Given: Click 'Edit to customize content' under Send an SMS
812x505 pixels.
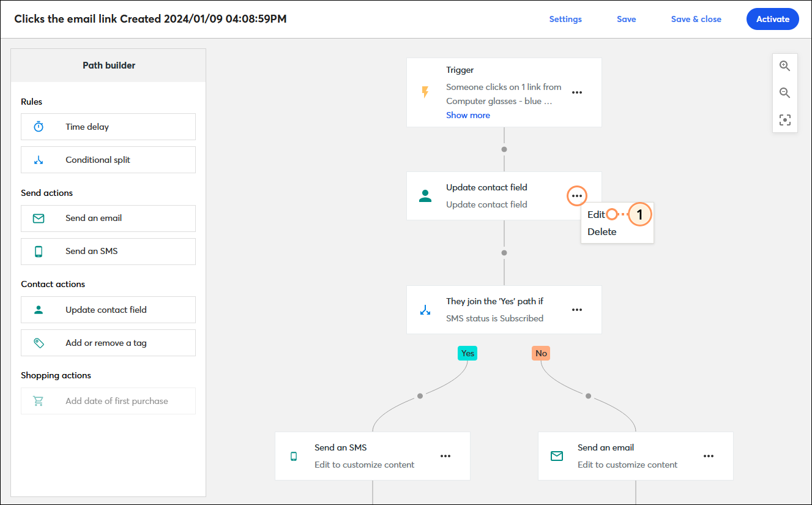Looking at the screenshot, I should pos(364,465).
